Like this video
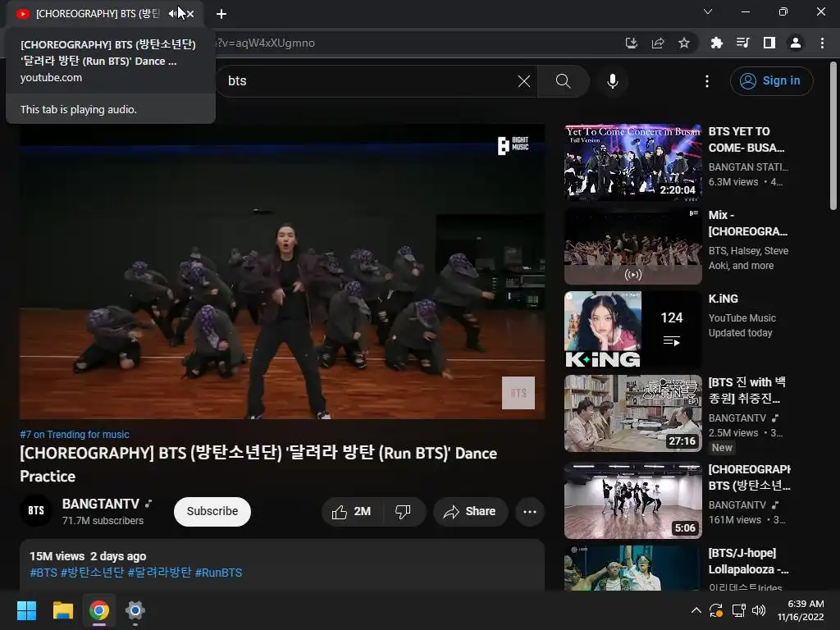Viewport: 840px width, 630px height. coord(352,512)
